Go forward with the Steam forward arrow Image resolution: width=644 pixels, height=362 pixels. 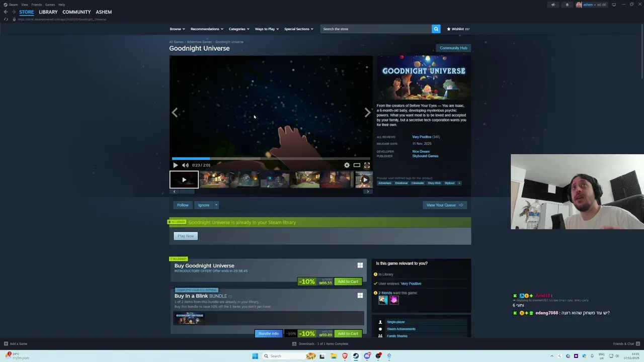[x=13, y=12]
